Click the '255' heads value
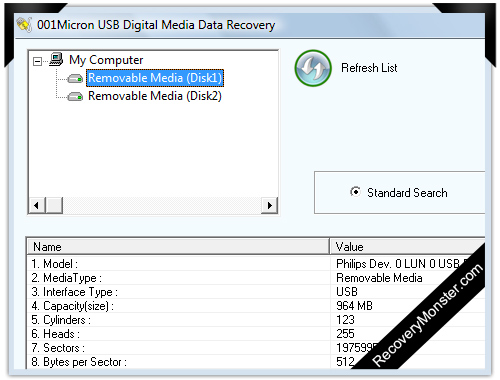 [x=345, y=334]
